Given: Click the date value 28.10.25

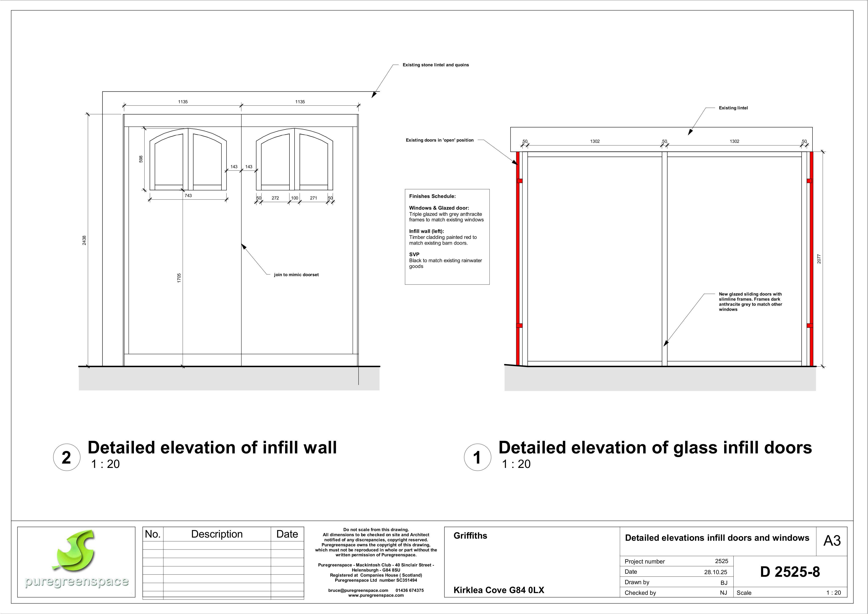Looking at the screenshot, I should pyautogui.click(x=716, y=572).
